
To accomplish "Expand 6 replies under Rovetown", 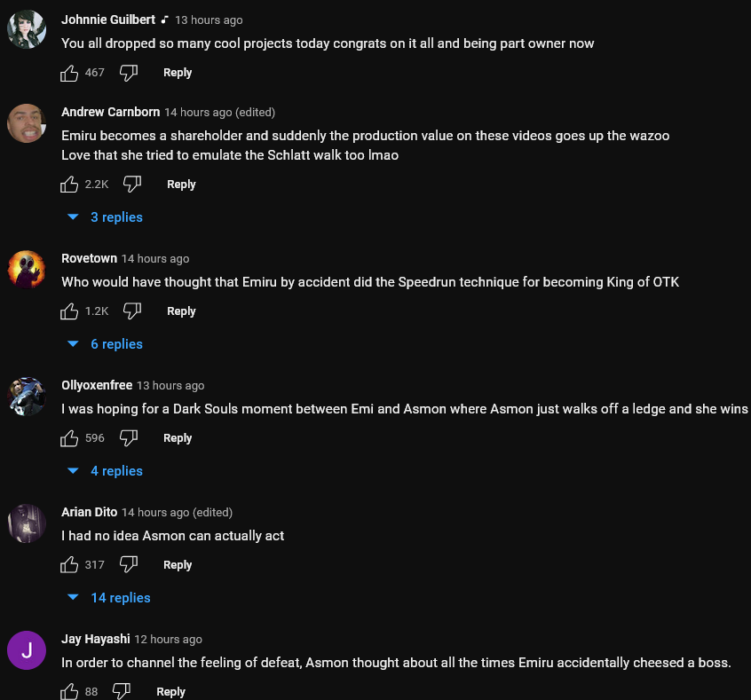I will pyautogui.click(x=106, y=344).
